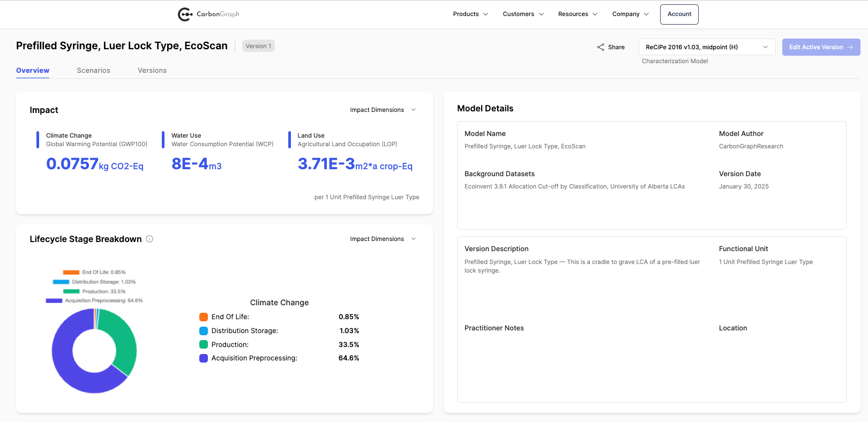Viewport: 868px width, 422px height.
Task: Switch to the Overview tab
Action: click(33, 70)
